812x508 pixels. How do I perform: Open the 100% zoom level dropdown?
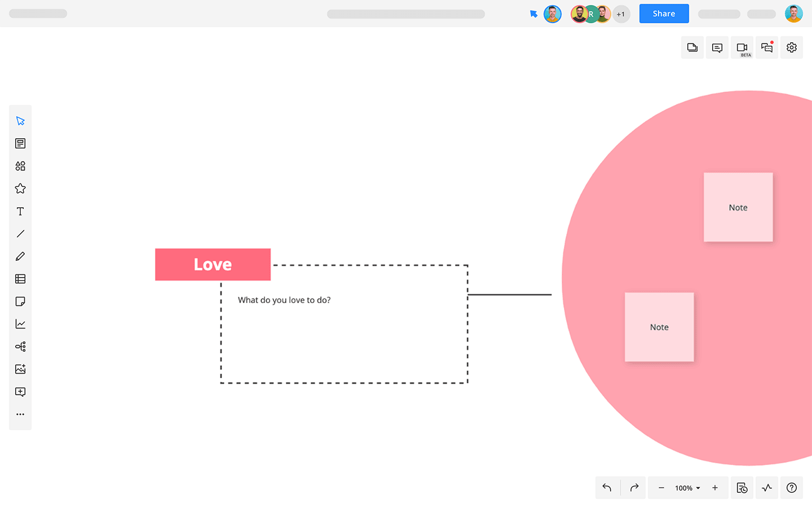click(x=687, y=488)
